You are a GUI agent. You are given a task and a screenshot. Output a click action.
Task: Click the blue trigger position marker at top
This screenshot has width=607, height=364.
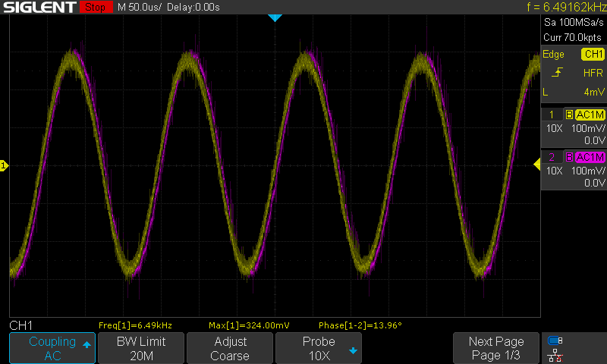275,17
